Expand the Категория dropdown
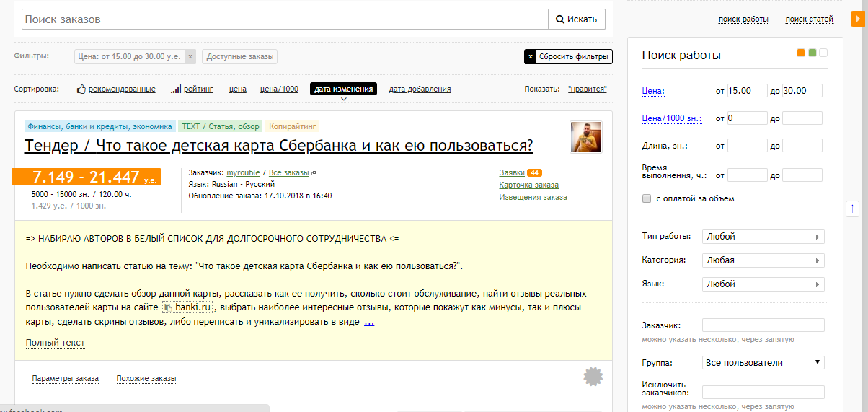 (763, 260)
